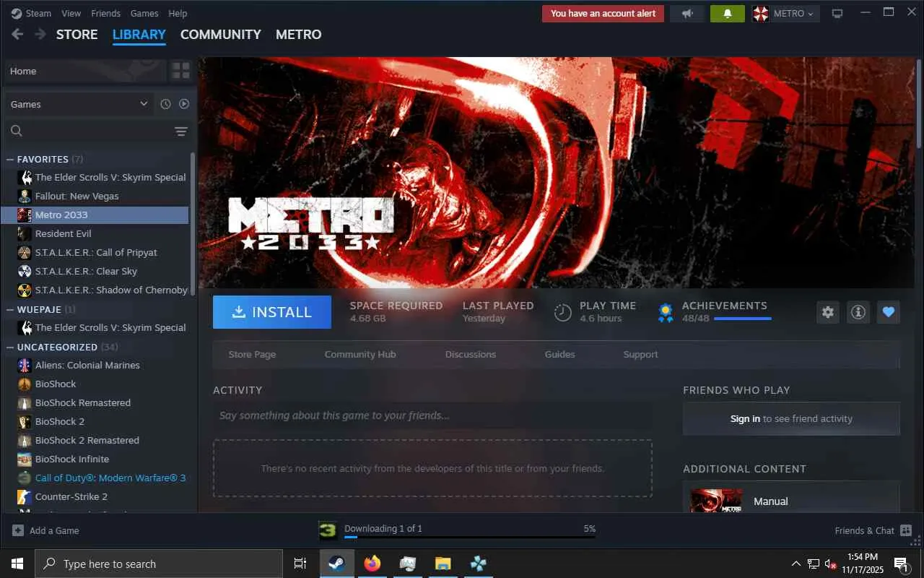The image size is (924, 578).
Task: Collapse the WUEPAJE collection
Action: [10, 309]
